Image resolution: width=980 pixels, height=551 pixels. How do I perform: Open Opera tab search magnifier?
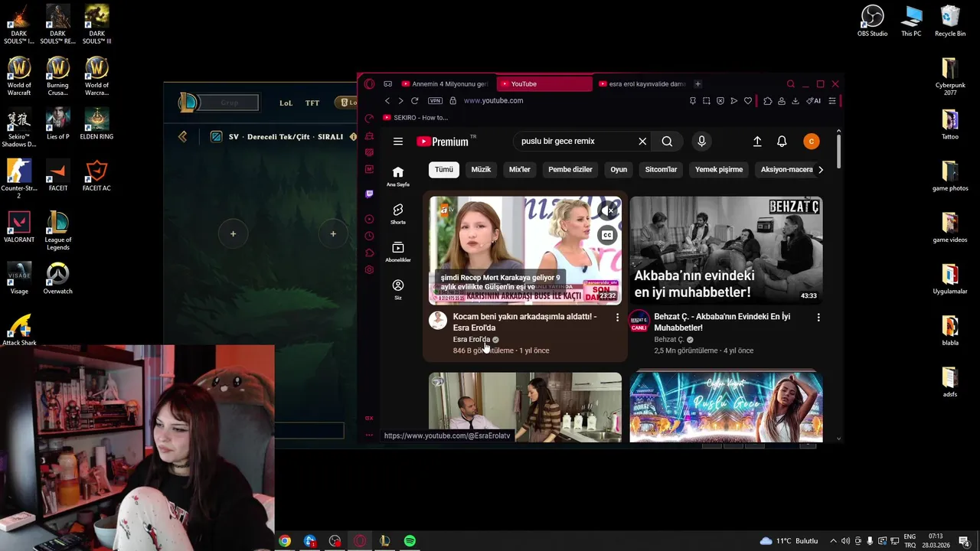pos(791,84)
